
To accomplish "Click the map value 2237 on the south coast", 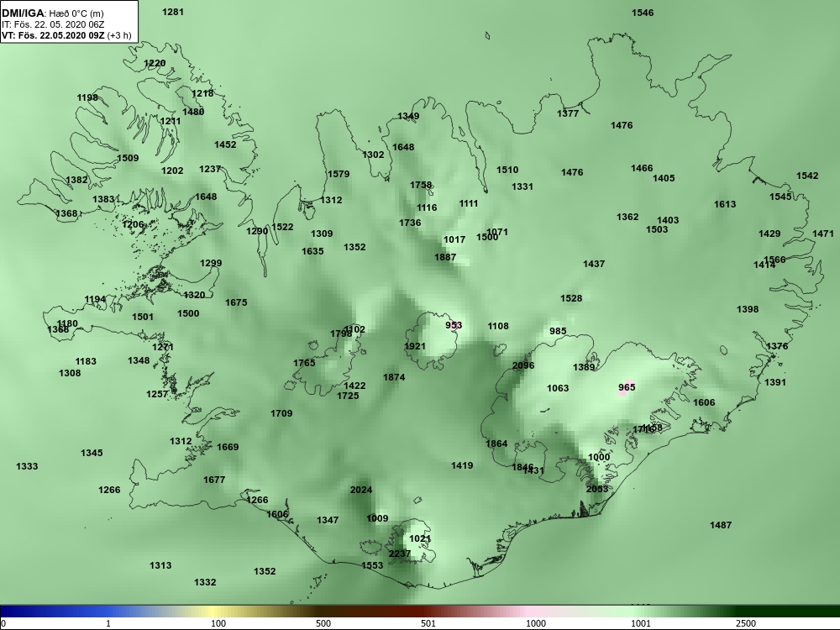I will (x=399, y=554).
